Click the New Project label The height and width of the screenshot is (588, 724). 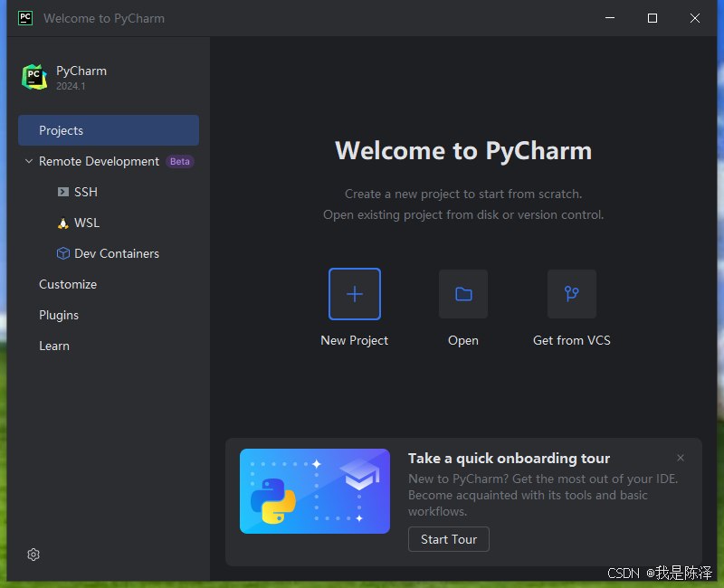click(x=354, y=341)
